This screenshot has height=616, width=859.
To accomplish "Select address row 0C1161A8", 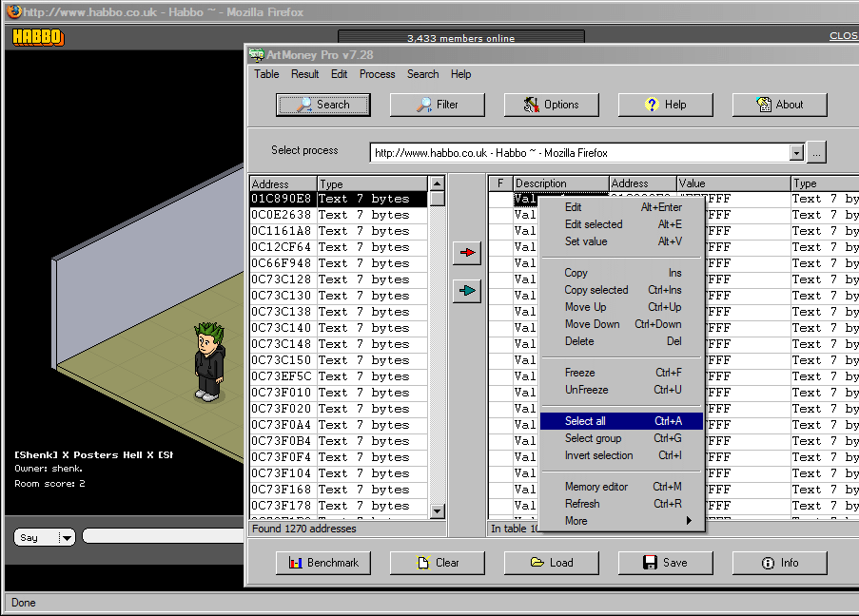I will tap(338, 231).
